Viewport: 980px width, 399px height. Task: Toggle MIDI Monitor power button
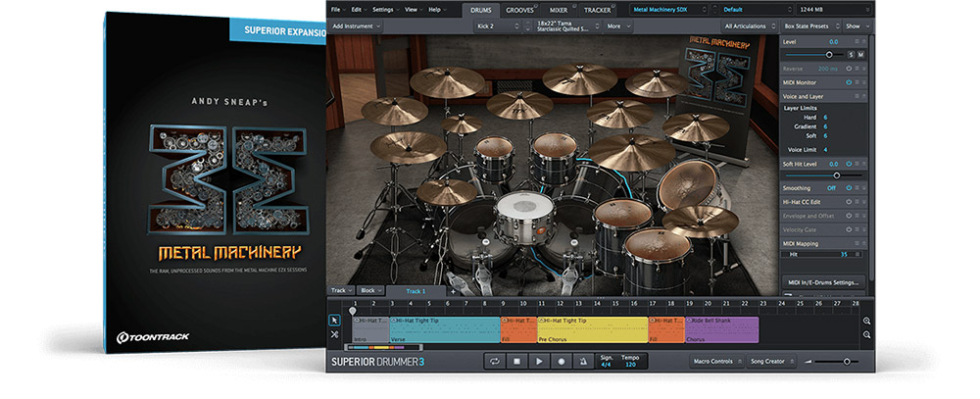click(x=849, y=82)
